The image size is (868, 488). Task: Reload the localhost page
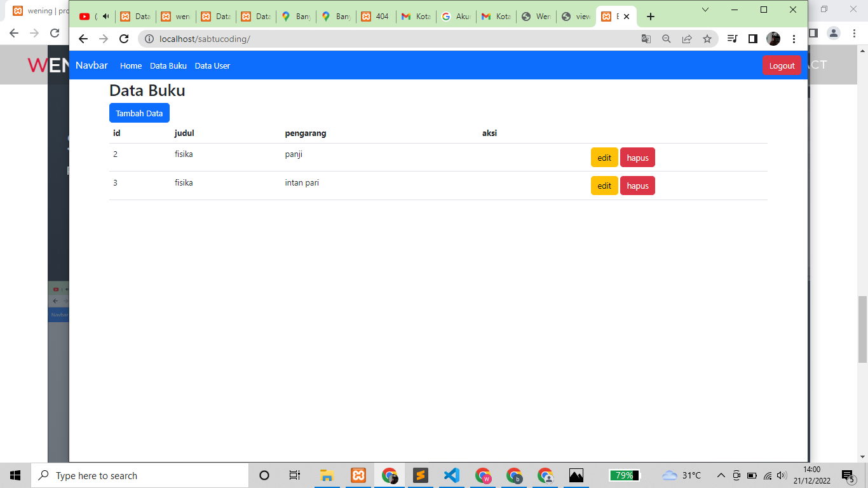tap(124, 39)
